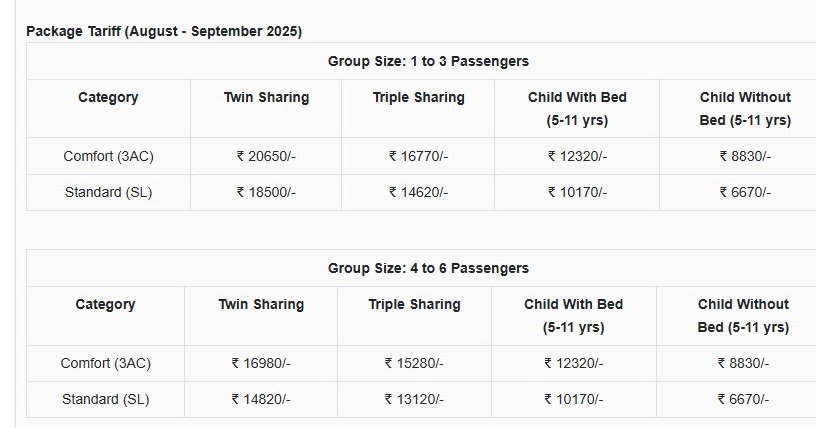Click the ₹ 14820/- Standard twin price
This screenshot has height=428, width=816.
[261, 399]
